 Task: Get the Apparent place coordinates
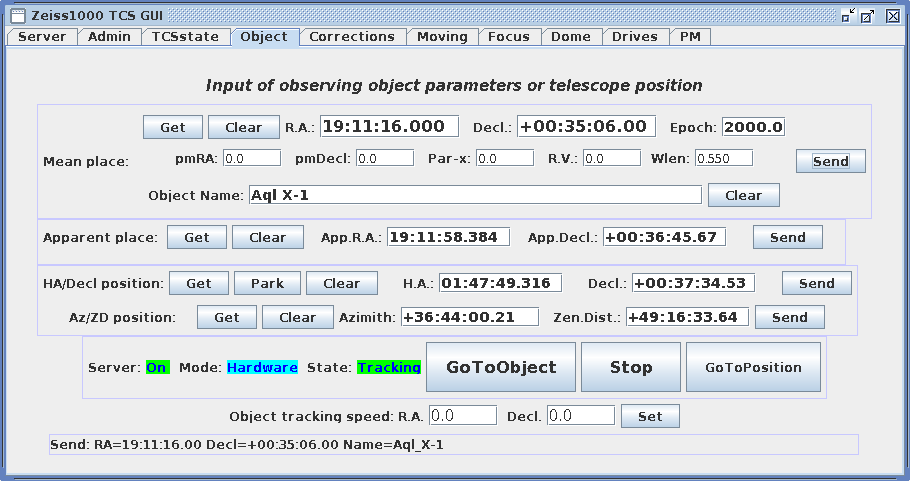pyautogui.click(x=197, y=237)
